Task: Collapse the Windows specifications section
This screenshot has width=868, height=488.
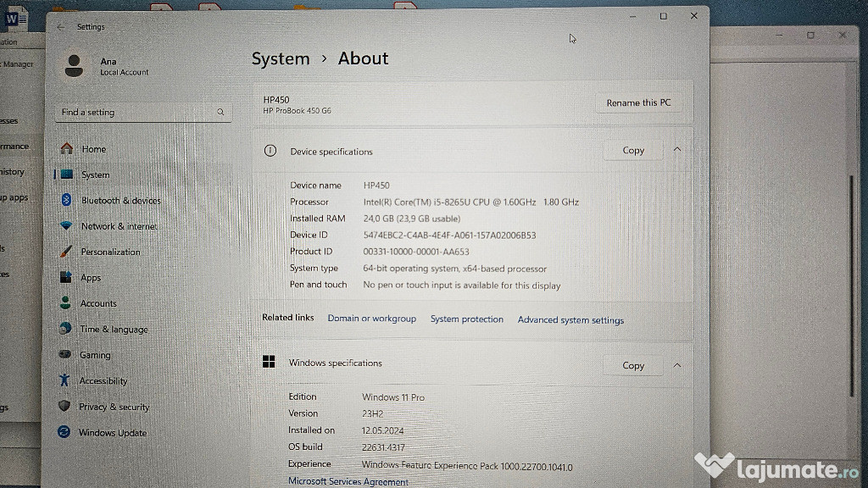Action: coord(677,366)
